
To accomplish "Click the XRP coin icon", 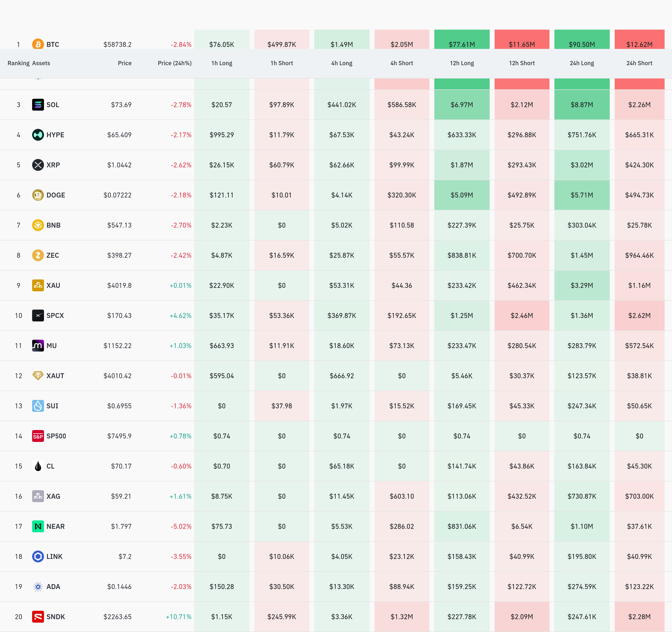I will coord(38,165).
